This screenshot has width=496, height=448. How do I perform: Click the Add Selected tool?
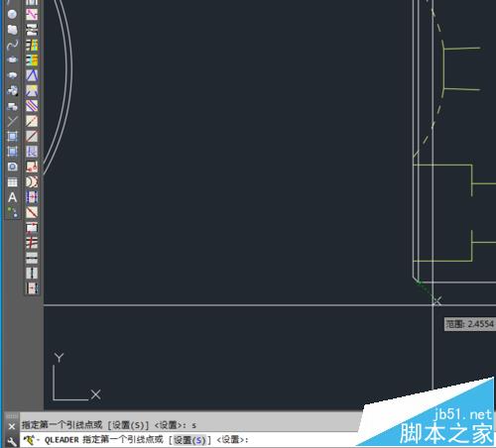point(12,212)
